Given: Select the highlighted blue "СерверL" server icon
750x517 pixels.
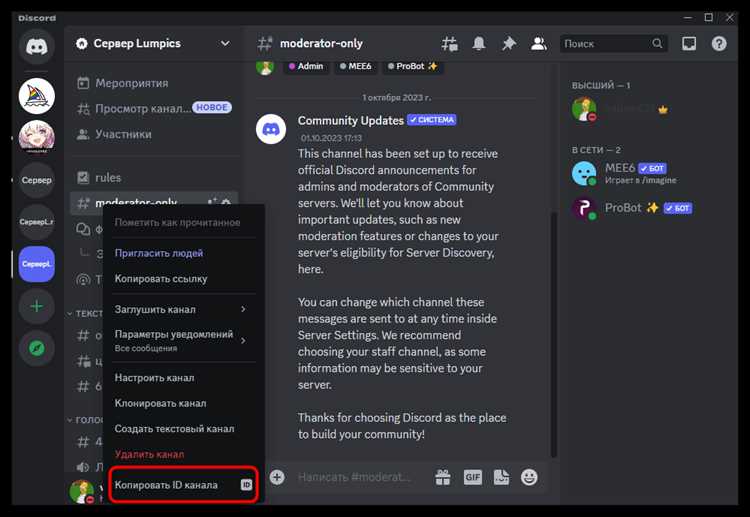Looking at the screenshot, I should click(37, 264).
